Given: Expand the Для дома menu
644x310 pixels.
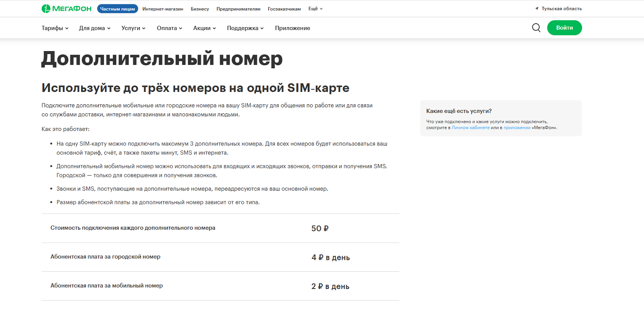Looking at the screenshot, I should click(94, 28).
